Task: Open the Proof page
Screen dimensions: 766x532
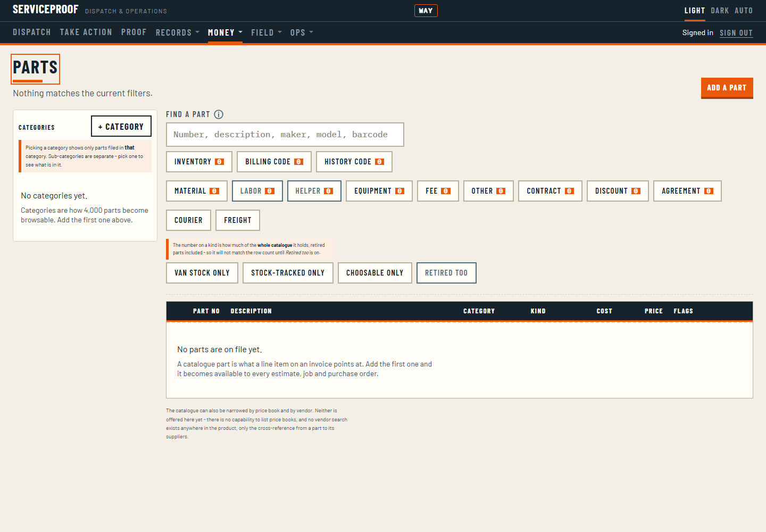Action: pos(134,32)
